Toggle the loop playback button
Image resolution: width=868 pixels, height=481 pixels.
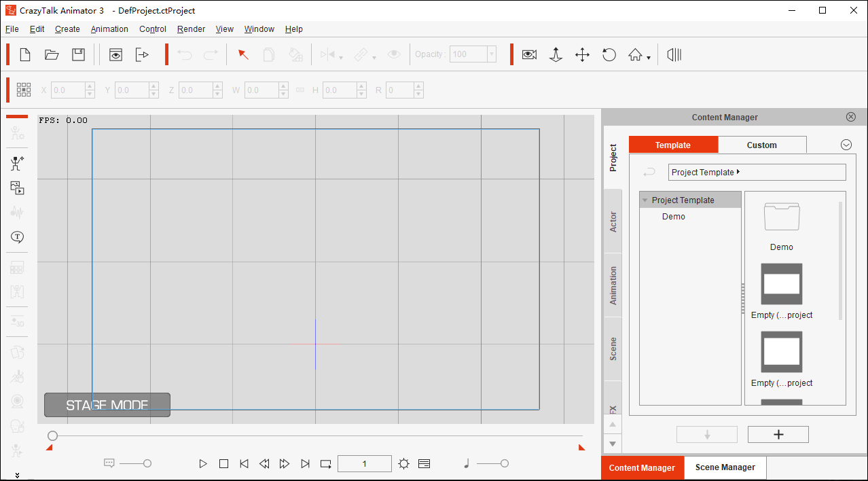pos(326,464)
